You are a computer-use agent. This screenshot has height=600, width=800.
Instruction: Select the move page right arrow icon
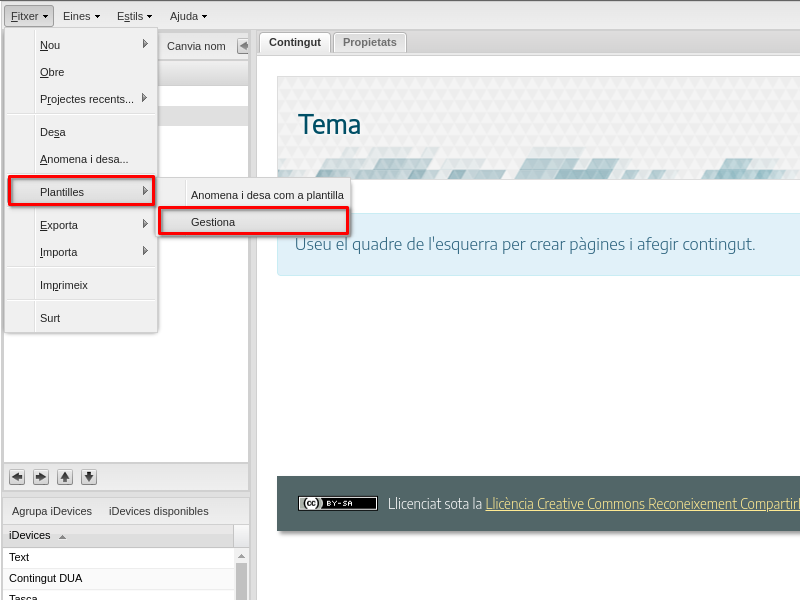coord(40,477)
